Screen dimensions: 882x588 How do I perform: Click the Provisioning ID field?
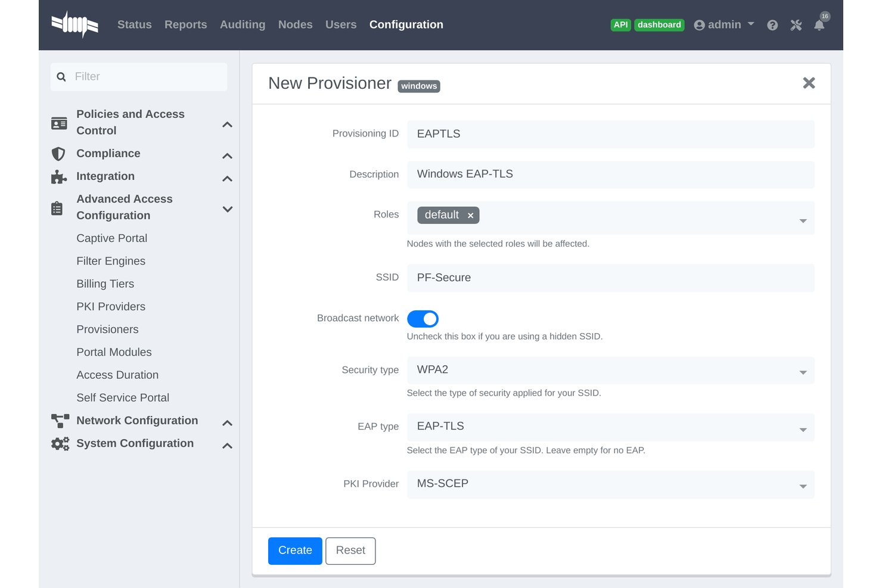coord(611,134)
